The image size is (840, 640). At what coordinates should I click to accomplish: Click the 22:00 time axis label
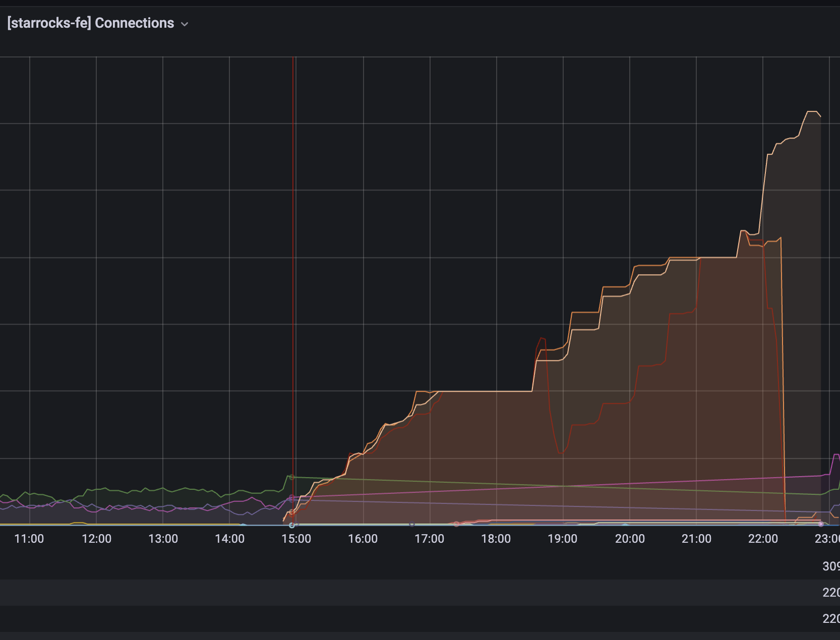click(763, 539)
